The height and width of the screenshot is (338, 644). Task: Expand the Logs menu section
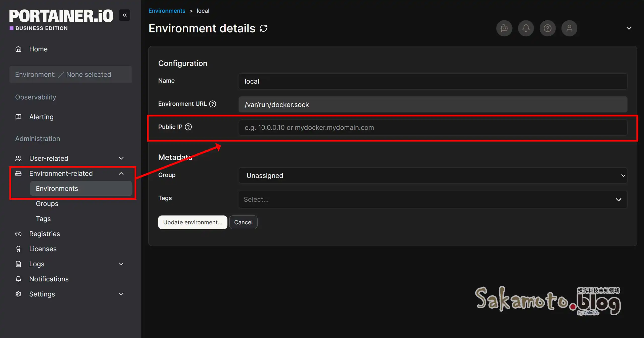pyautogui.click(x=121, y=264)
